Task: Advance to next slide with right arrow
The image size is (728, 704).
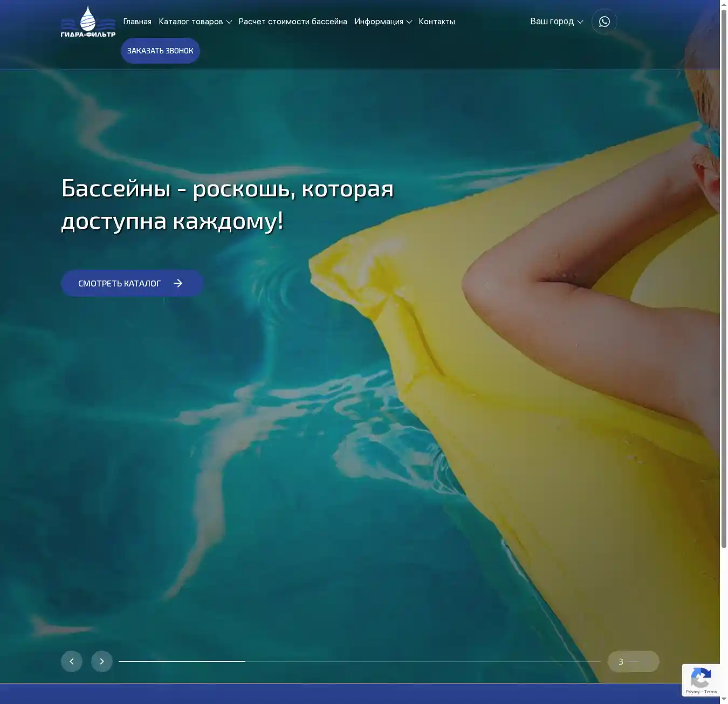Action: [102, 661]
